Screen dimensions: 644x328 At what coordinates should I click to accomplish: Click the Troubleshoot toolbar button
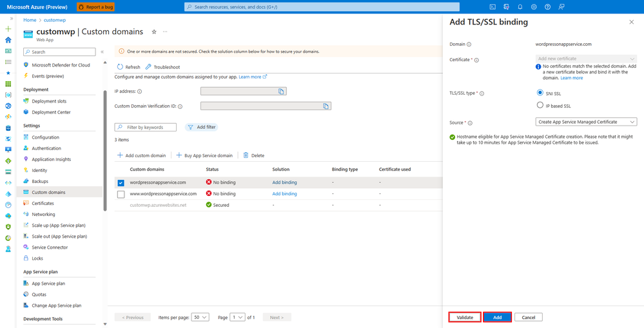coord(162,67)
